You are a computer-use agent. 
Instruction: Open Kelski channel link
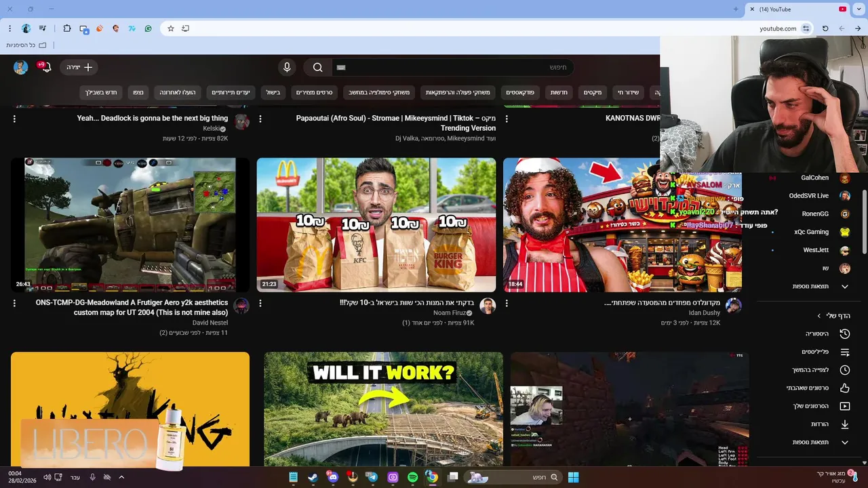(212, 128)
